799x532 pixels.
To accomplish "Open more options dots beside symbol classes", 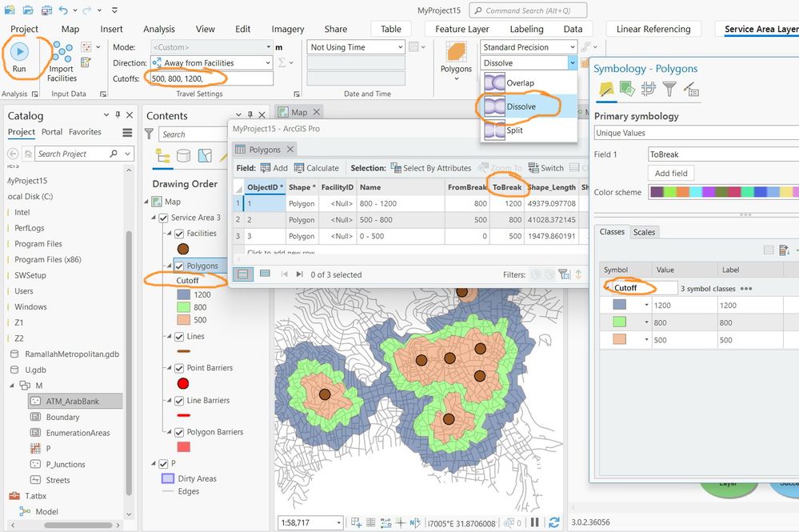I will (746, 289).
